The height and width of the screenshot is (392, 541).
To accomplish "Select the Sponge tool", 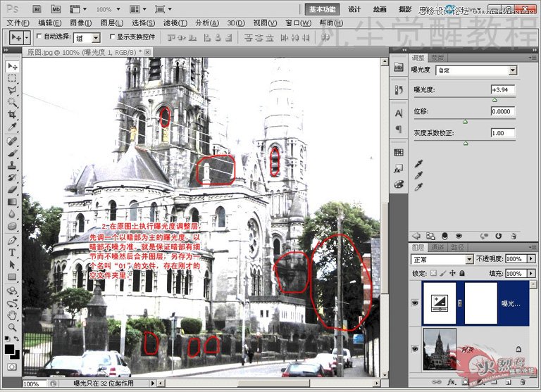I will point(13,226).
